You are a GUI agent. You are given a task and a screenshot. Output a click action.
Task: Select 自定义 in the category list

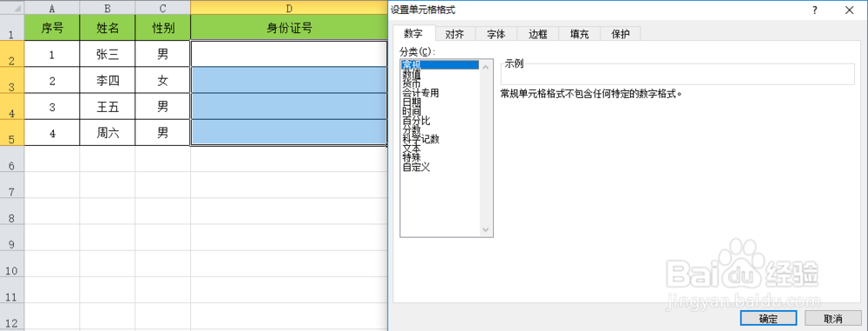coord(441,167)
